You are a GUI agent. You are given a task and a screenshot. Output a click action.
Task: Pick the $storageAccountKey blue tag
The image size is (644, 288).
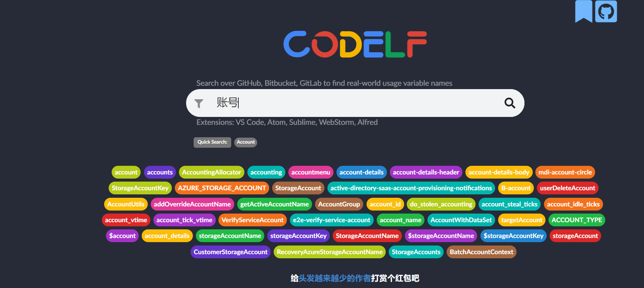click(514, 236)
